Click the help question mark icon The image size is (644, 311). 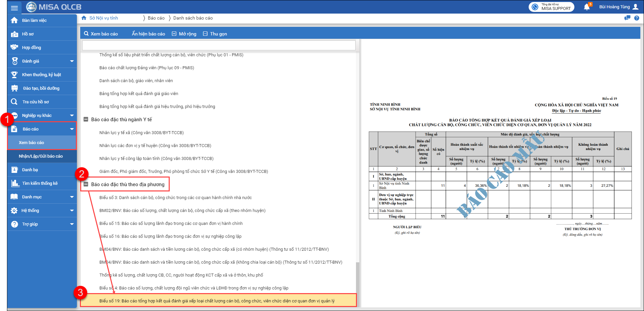pyautogui.click(x=636, y=18)
